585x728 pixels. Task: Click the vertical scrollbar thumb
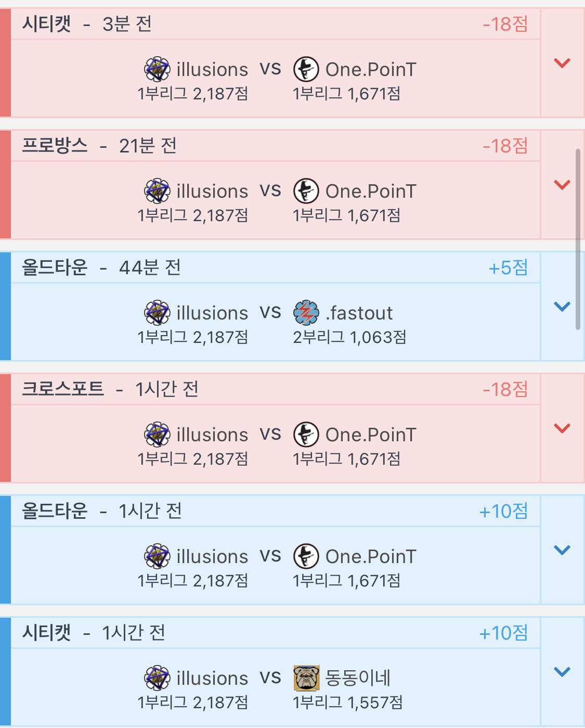point(578,239)
